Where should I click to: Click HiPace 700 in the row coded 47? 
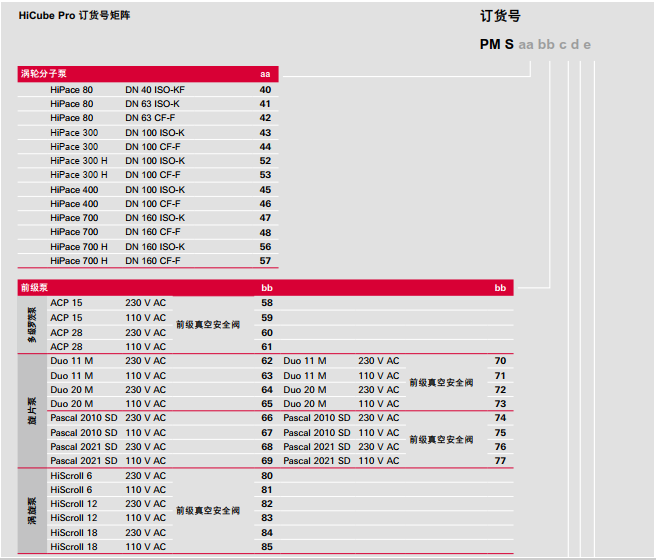coord(74,218)
